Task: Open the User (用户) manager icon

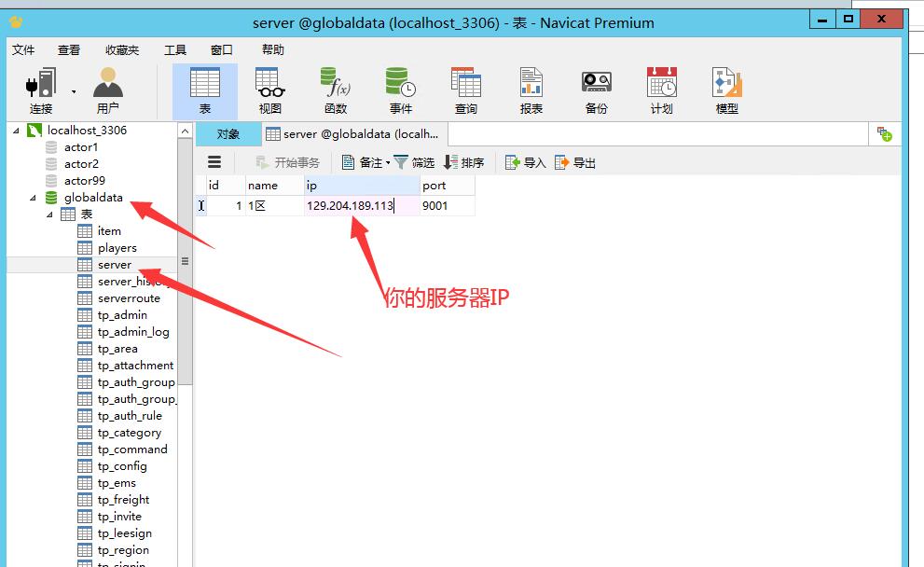Action: pos(108,91)
